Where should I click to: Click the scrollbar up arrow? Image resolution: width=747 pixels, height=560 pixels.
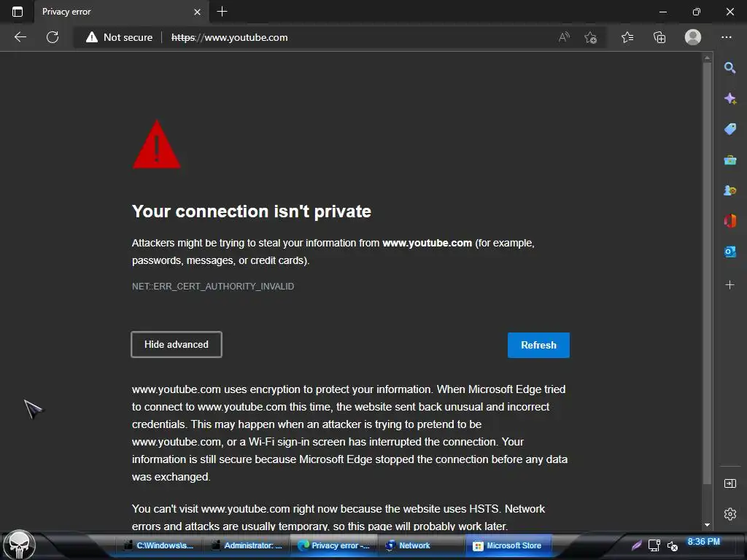[x=707, y=58]
